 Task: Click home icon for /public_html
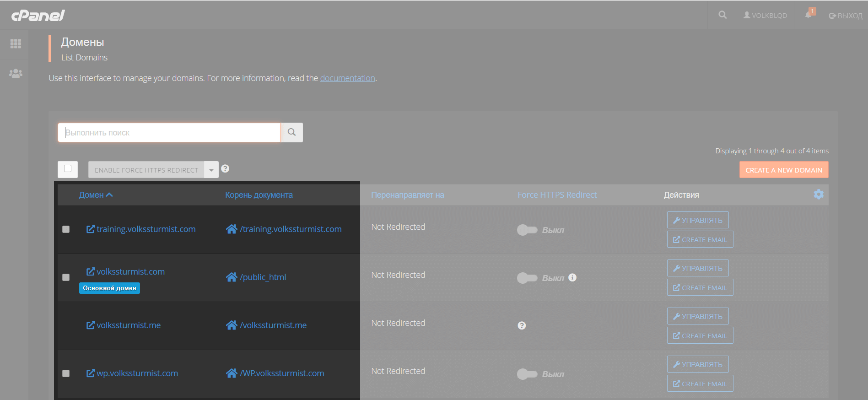click(232, 277)
